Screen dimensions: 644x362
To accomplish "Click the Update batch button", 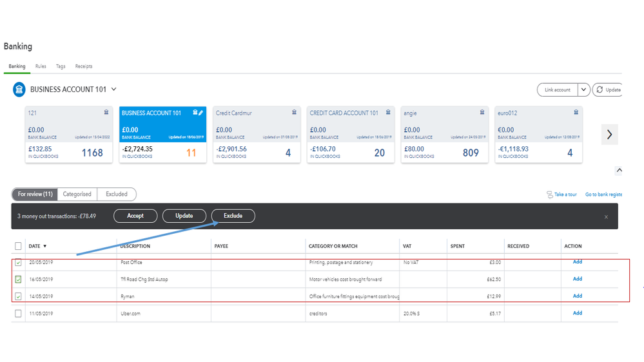I will tap(184, 216).
